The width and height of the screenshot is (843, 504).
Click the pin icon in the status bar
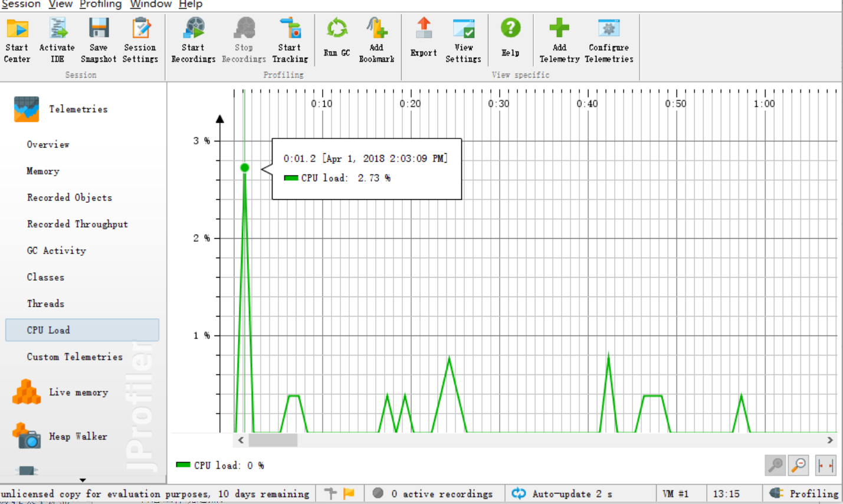coord(330,493)
